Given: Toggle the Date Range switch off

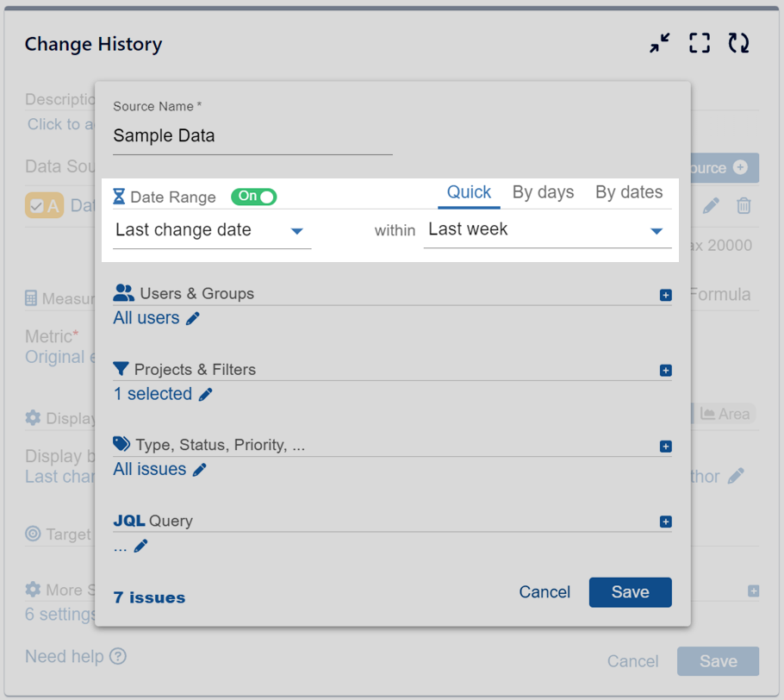Looking at the screenshot, I should [x=253, y=197].
